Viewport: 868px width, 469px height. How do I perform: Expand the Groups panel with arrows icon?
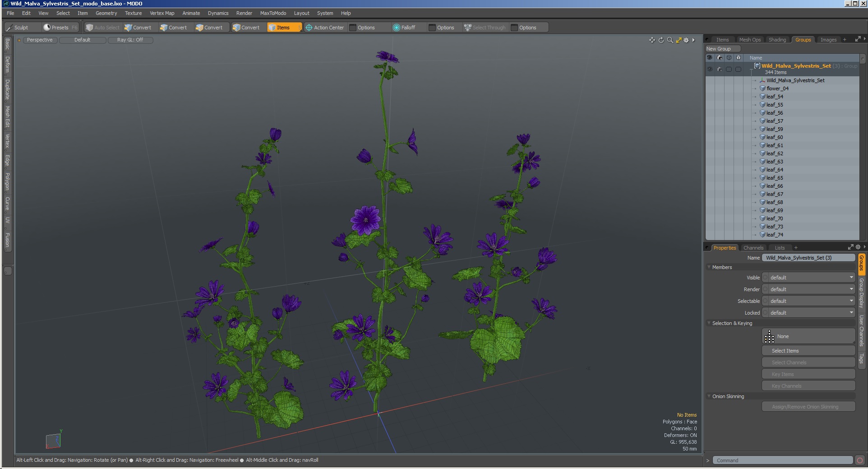pos(858,39)
